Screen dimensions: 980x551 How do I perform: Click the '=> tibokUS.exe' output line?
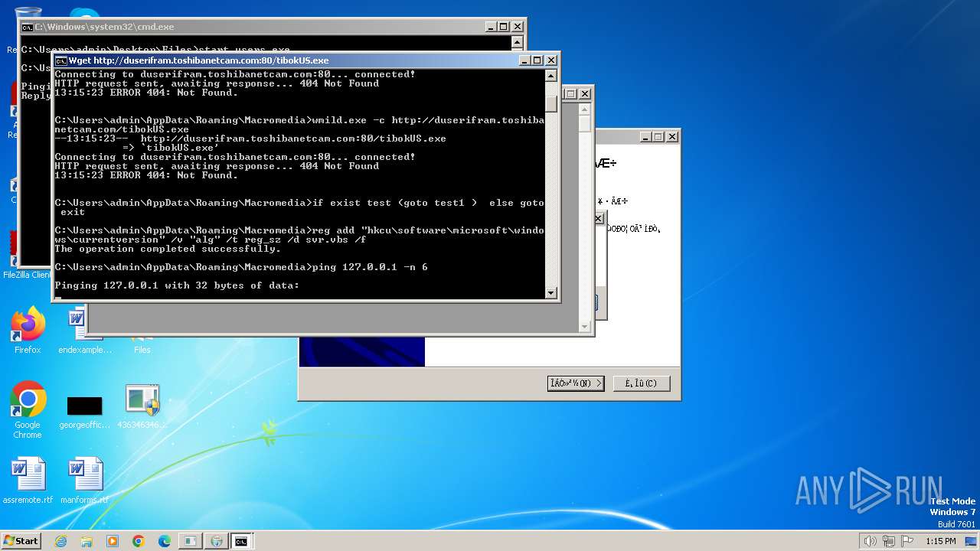[x=171, y=148]
